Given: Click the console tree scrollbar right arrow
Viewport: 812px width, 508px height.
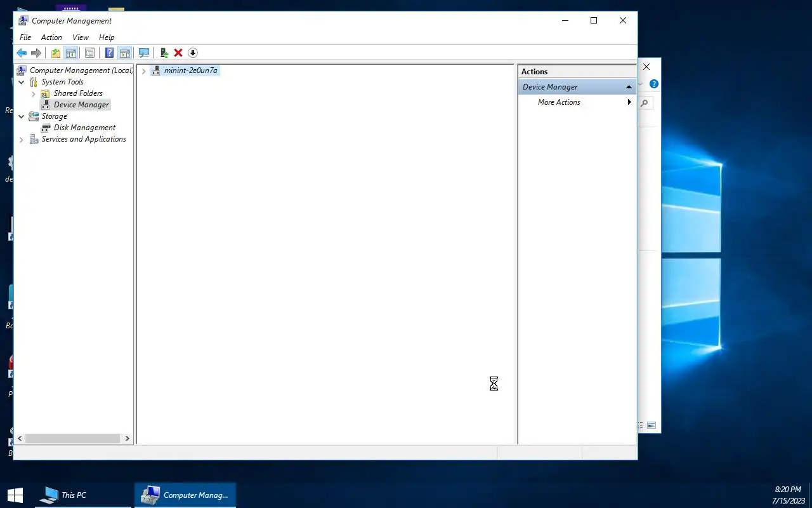Looking at the screenshot, I should pyautogui.click(x=127, y=438).
